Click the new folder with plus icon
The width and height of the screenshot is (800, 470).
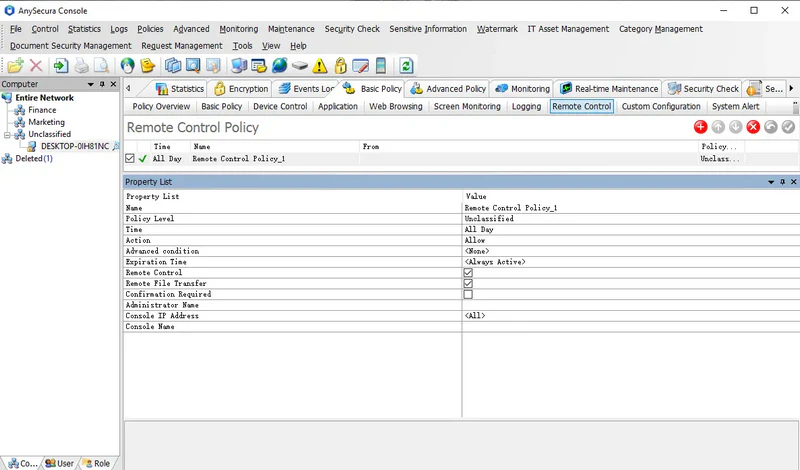[x=15, y=66]
